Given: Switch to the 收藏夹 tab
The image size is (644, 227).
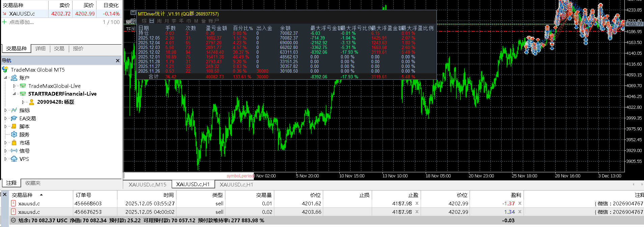Looking at the screenshot, I should [33, 183].
